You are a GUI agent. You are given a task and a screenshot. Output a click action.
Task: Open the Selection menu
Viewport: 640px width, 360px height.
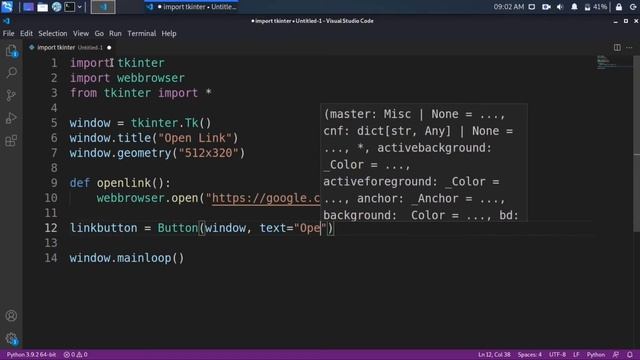(x=53, y=33)
